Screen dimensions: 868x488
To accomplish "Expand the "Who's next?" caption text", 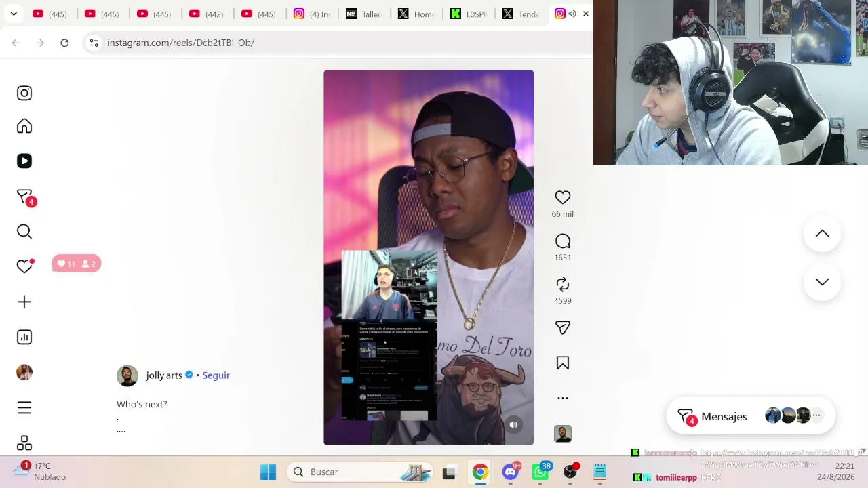I will point(142,404).
